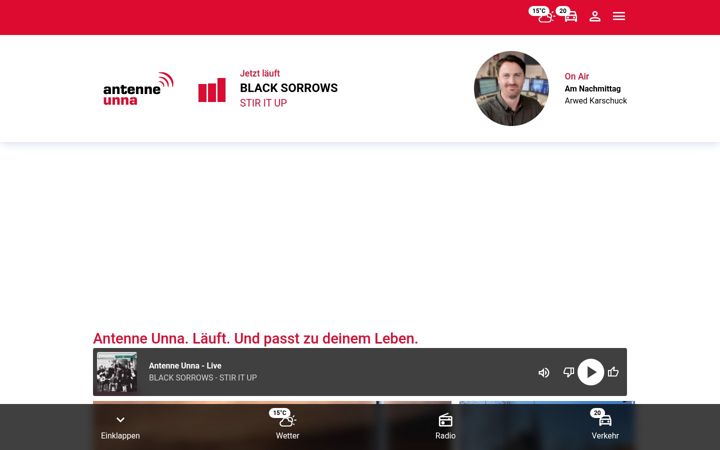Click the 'Jetzt läuft' label
The width and height of the screenshot is (720, 450).
pos(260,73)
